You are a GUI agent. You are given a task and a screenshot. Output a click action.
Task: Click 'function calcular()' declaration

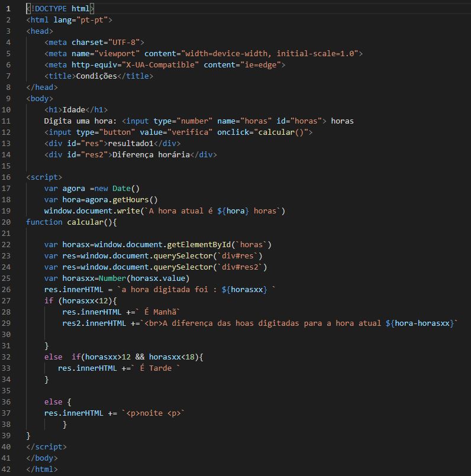69,222
